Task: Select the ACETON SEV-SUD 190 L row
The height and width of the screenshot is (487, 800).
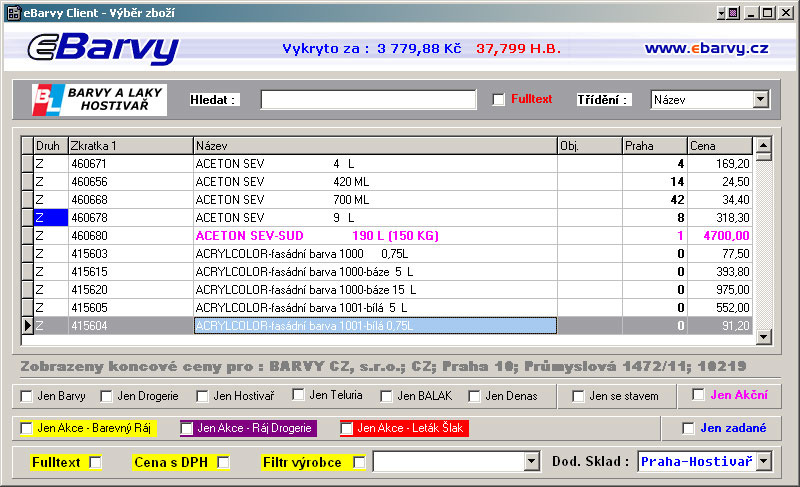Action: pos(374,235)
